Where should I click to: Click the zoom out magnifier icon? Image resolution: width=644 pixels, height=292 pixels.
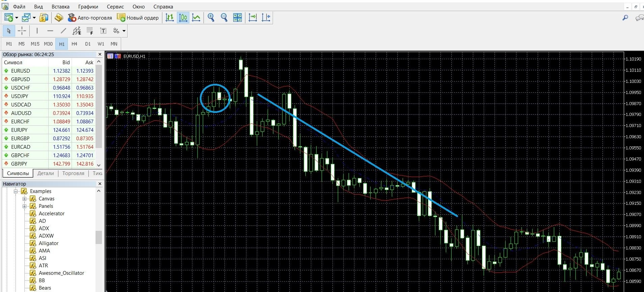[x=224, y=18]
